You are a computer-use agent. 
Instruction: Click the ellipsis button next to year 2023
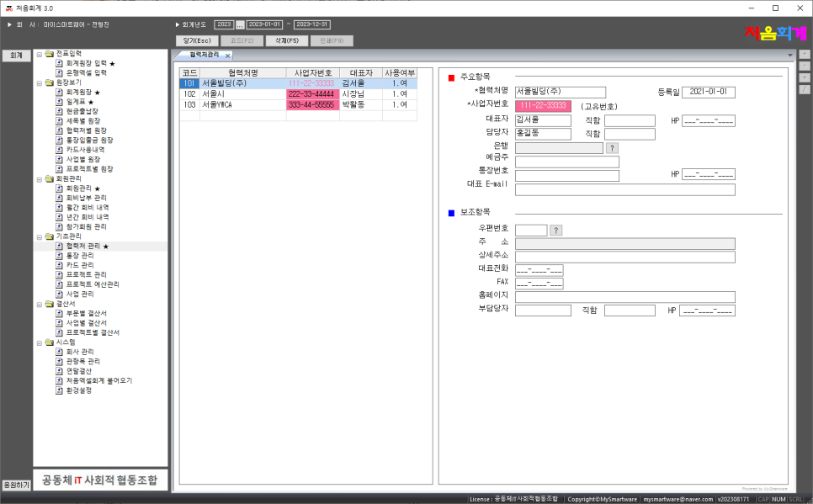tap(239, 24)
